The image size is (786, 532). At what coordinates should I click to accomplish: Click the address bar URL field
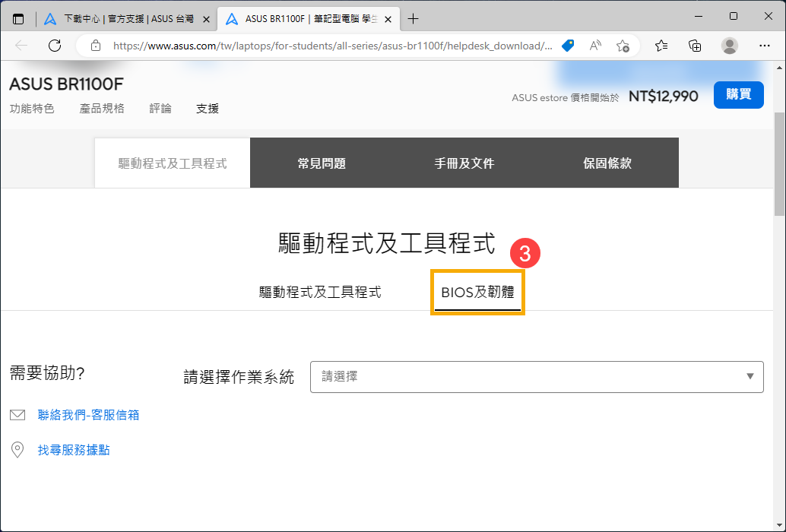click(332, 46)
